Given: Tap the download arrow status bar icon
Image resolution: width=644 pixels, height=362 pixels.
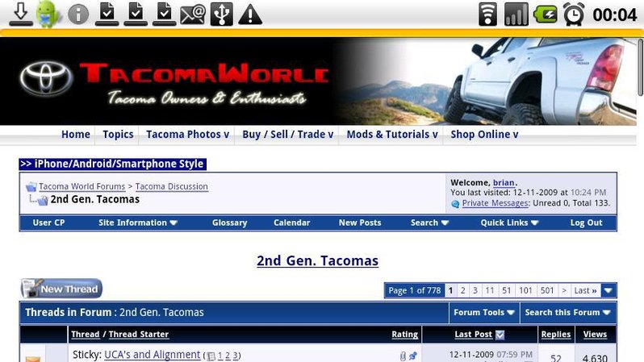Looking at the screenshot, I should (x=20, y=14).
